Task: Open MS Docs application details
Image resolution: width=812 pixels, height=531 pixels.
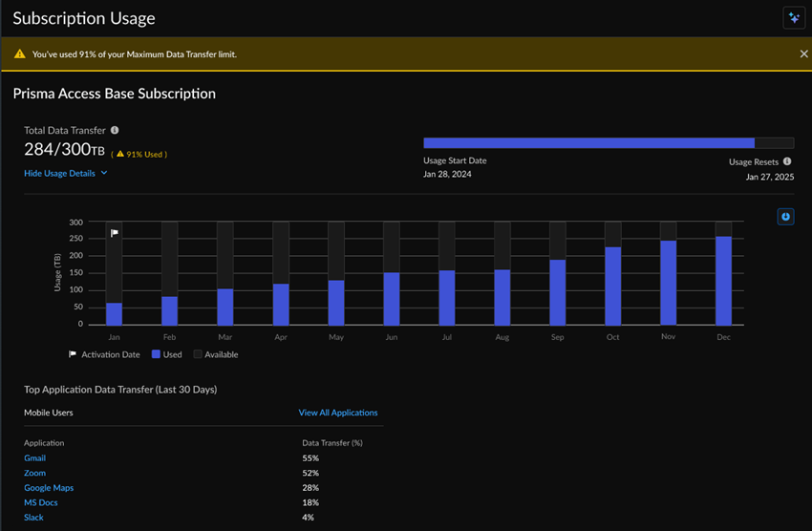Action: [x=41, y=502]
